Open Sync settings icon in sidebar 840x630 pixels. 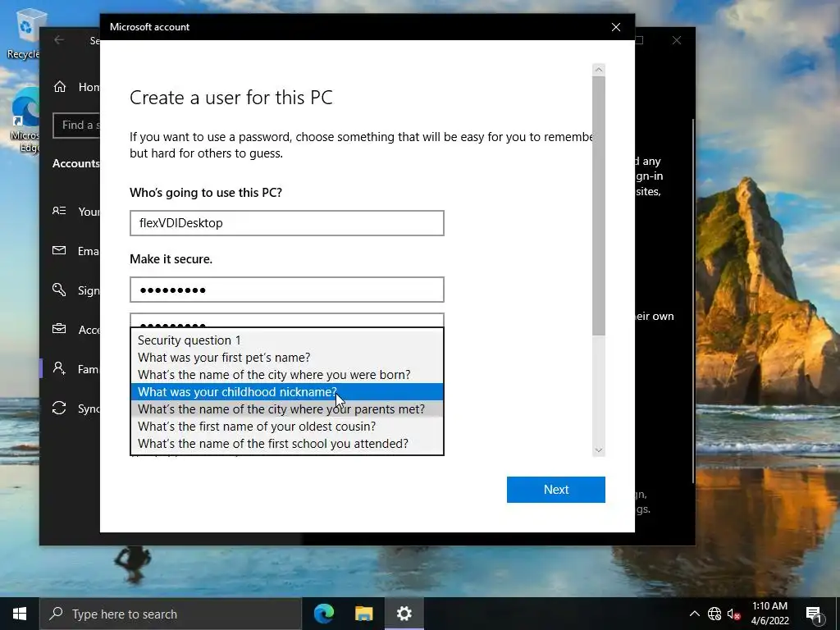coord(59,408)
